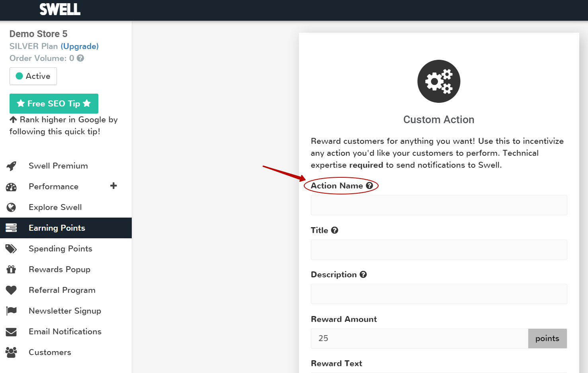Expand the Performance menu plus sign

(x=113, y=186)
